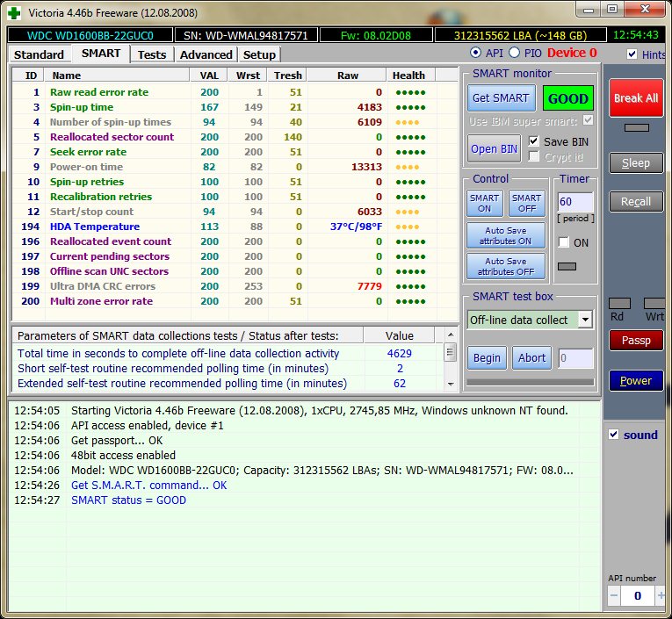The height and width of the screenshot is (619, 672).
Task: Click the Rd indicator light
Action: pyautogui.click(x=619, y=303)
